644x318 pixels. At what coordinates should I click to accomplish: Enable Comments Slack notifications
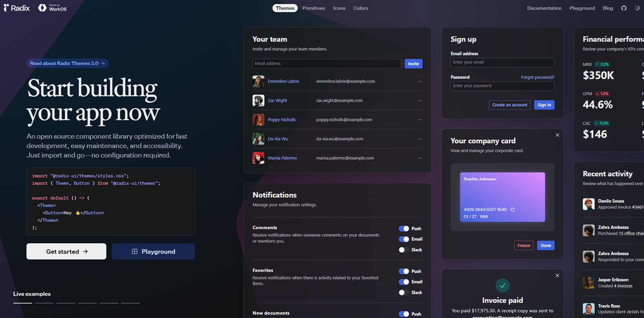[404, 250]
